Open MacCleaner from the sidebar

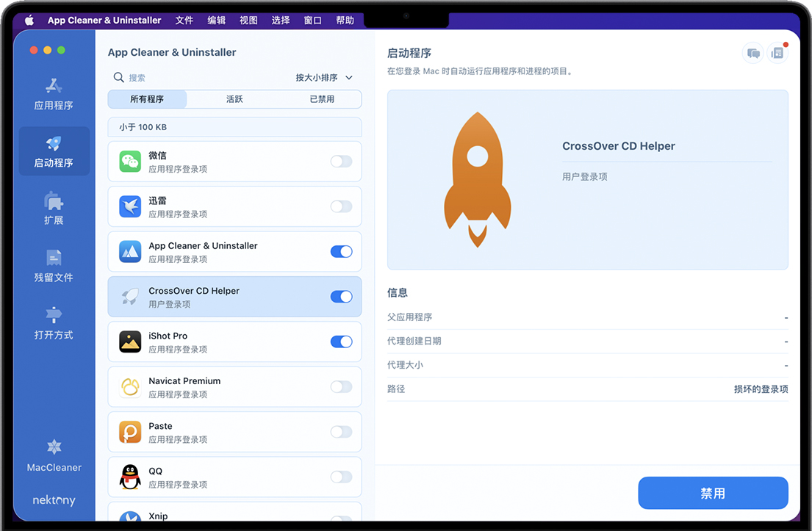coord(54,456)
